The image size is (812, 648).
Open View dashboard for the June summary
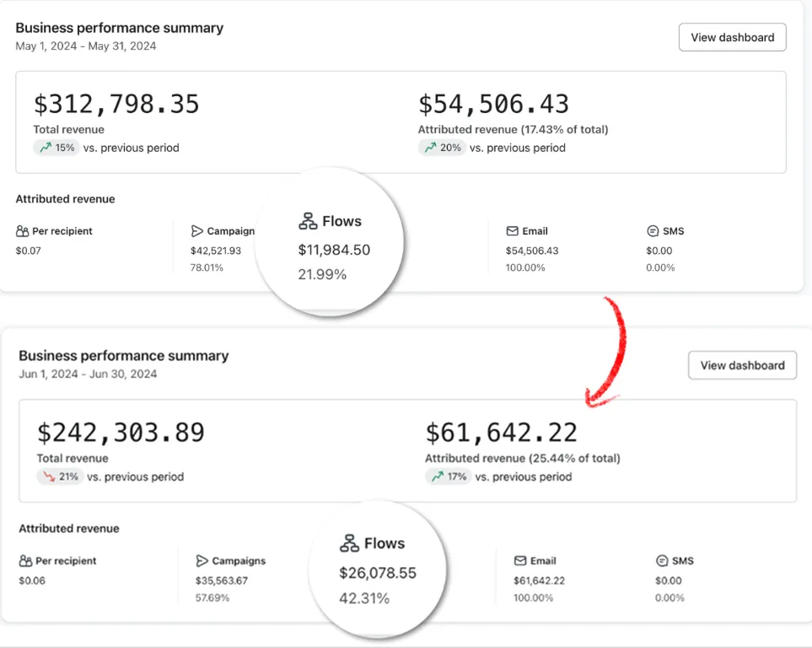coord(742,365)
